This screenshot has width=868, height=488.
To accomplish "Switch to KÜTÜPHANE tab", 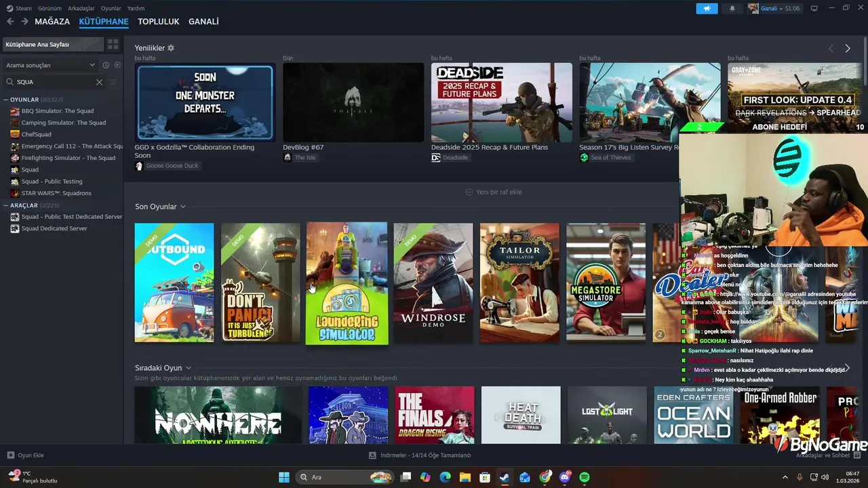I will [x=104, y=22].
